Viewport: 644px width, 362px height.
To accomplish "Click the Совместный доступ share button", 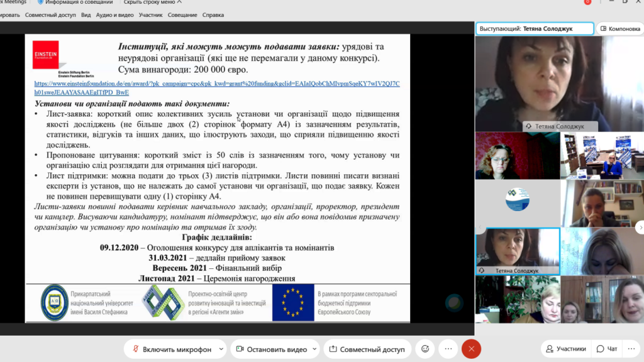I will coord(370,349).
